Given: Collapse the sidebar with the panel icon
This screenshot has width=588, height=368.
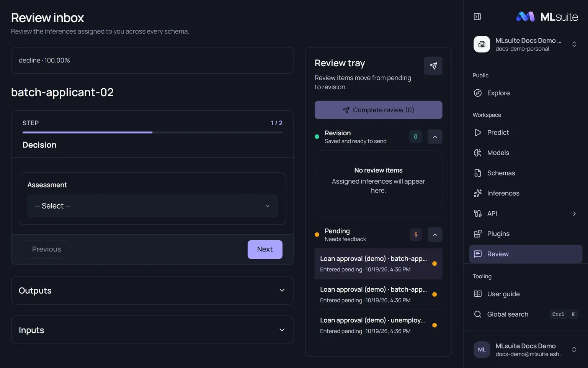Looking at the screenshot, I should [477, 16].
